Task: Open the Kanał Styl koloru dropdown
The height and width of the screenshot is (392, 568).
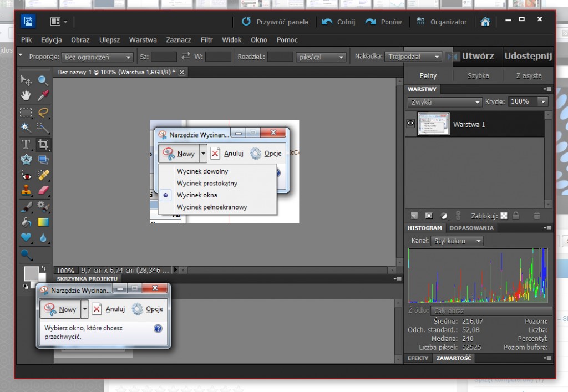Action: 457,241
